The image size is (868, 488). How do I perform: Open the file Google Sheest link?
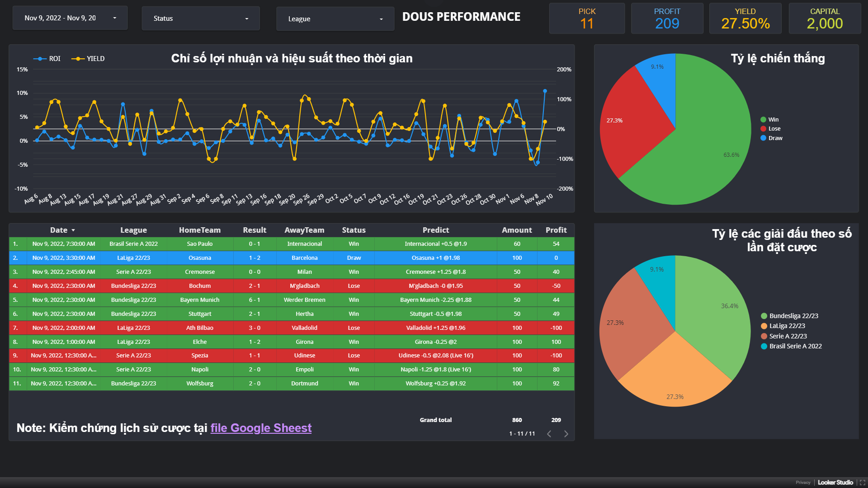pos(261,428)
